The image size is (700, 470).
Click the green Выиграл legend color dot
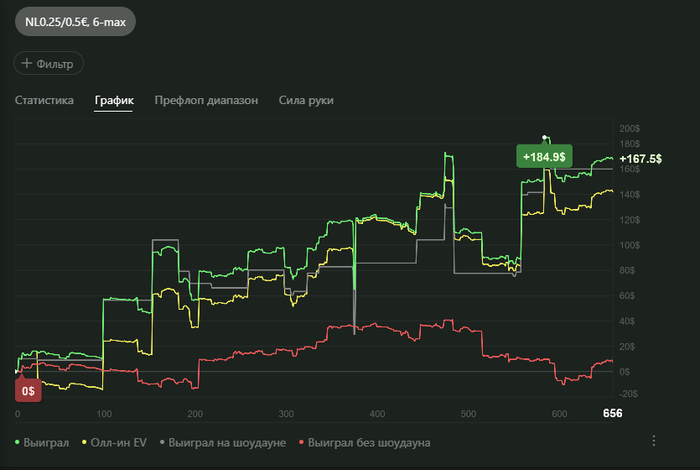(x=17, y=441)
